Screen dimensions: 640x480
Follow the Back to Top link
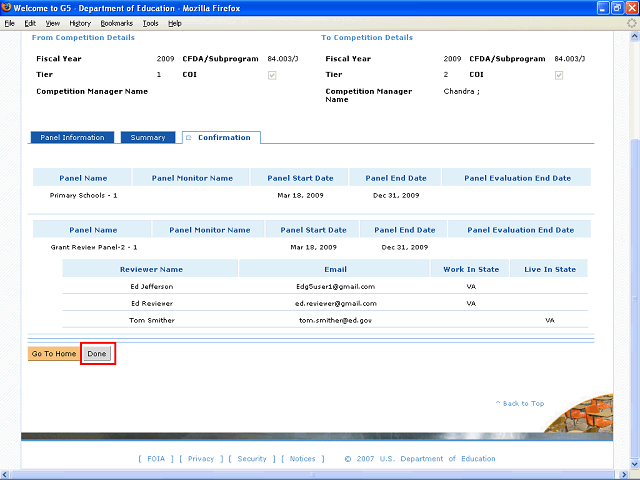520,404
